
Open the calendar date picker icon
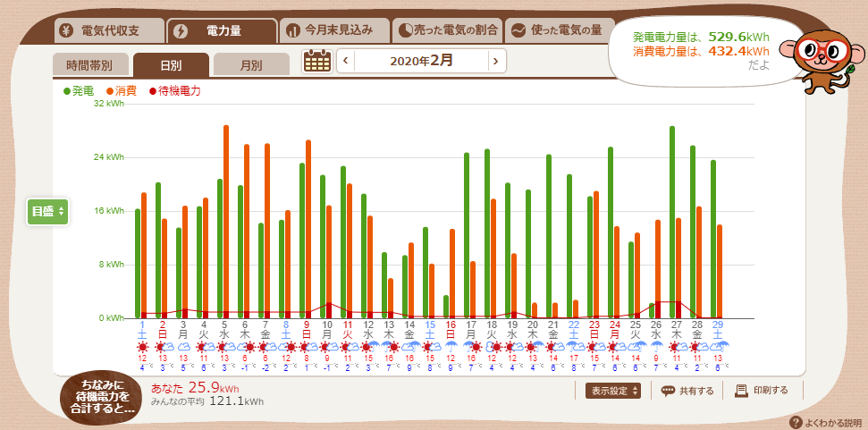click(x=317, y=61)
